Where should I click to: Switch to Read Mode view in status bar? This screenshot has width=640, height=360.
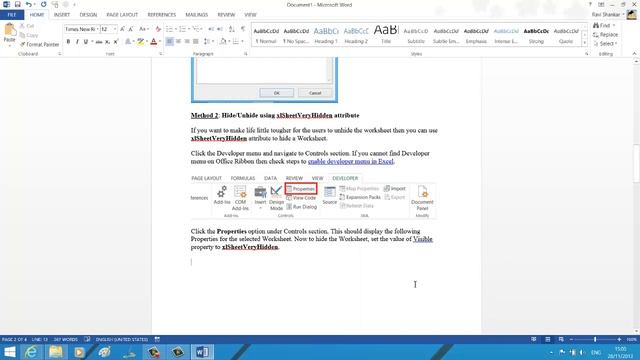(534, 339)
